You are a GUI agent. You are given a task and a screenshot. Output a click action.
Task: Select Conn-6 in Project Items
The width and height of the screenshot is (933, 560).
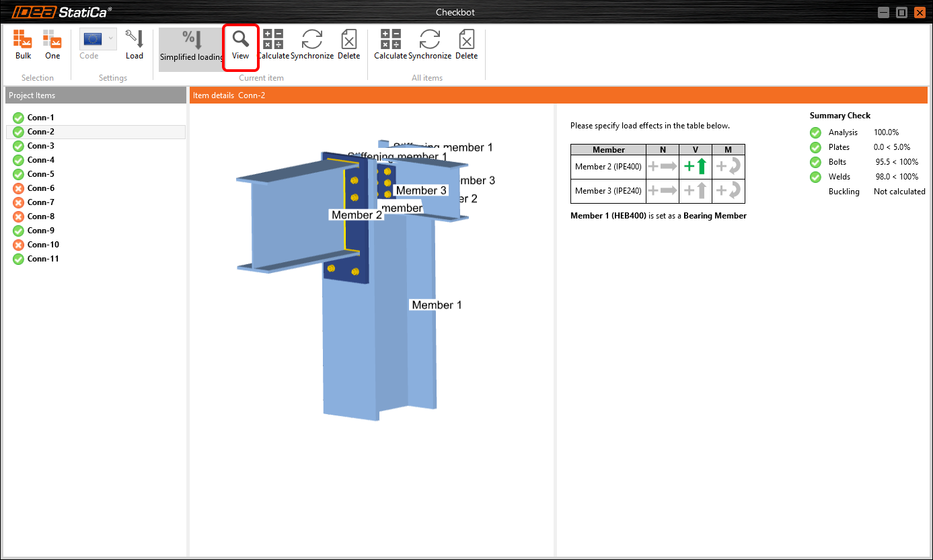(41, 188)
